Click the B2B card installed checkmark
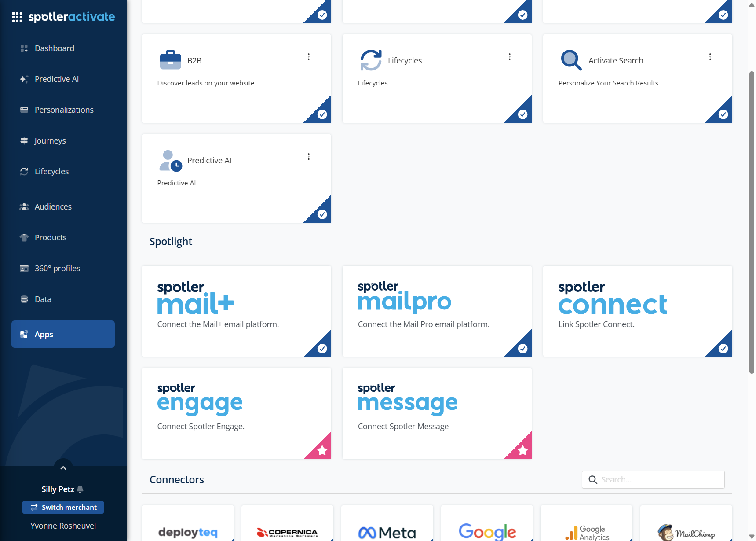756x541 pixels. pyautogui.click(x=322, y=114)
